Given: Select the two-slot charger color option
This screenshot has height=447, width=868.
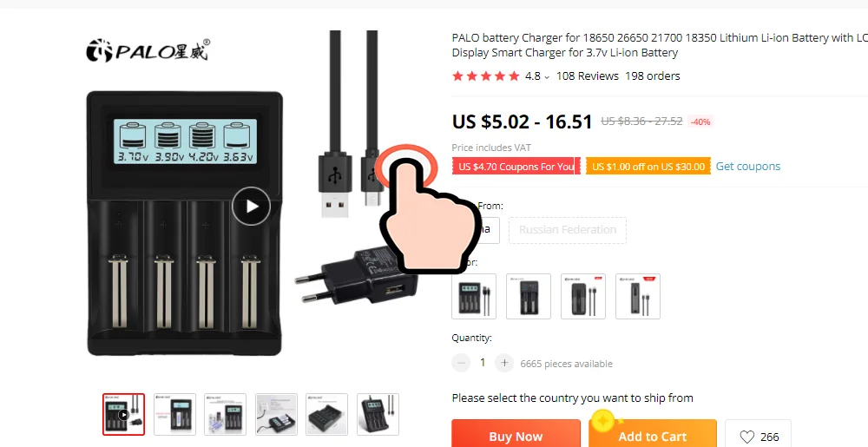Looking at the screenshot, I should (529, 297).
